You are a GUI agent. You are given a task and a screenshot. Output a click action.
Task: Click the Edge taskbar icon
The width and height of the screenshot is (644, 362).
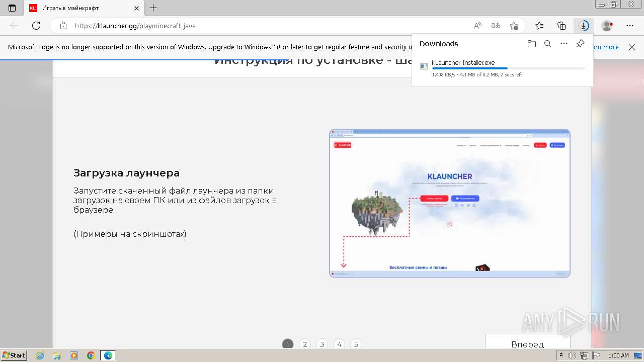tap(108, 355)
